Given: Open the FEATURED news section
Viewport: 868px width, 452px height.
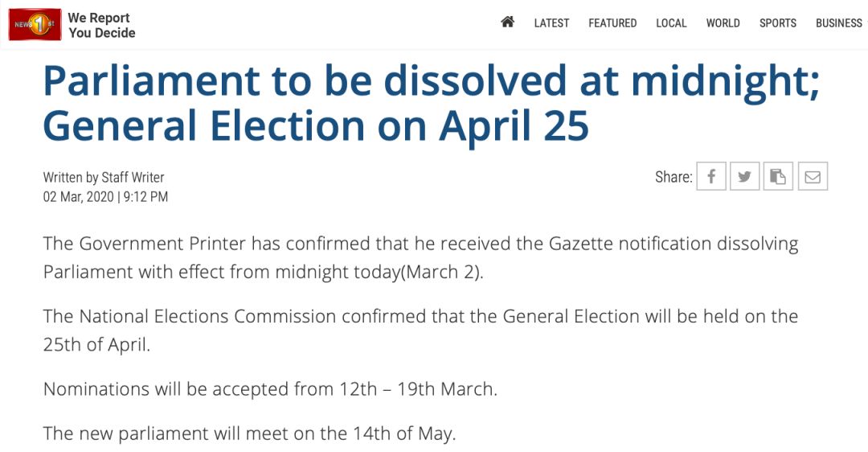Looking at the screenshot, I should click(x=612, y=23).
